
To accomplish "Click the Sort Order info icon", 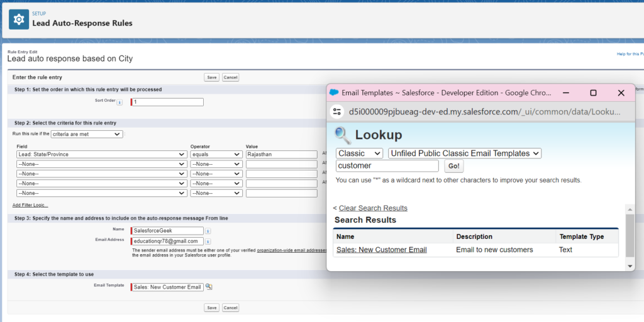I will (x=119, y=103).
